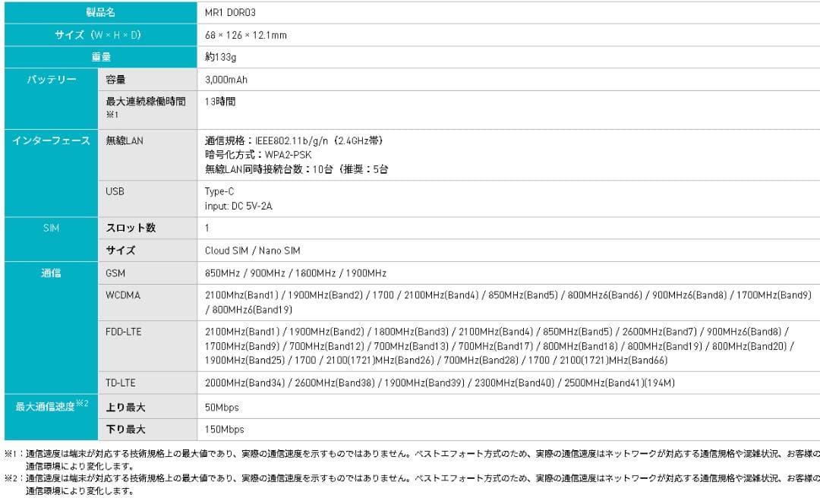The width and height of the screenshot is (820, 504).
Task: Select the GSM bands '850MHz / 900MHz / 1800MHz / 1900MHz'
Action: (x=295, y=273)
